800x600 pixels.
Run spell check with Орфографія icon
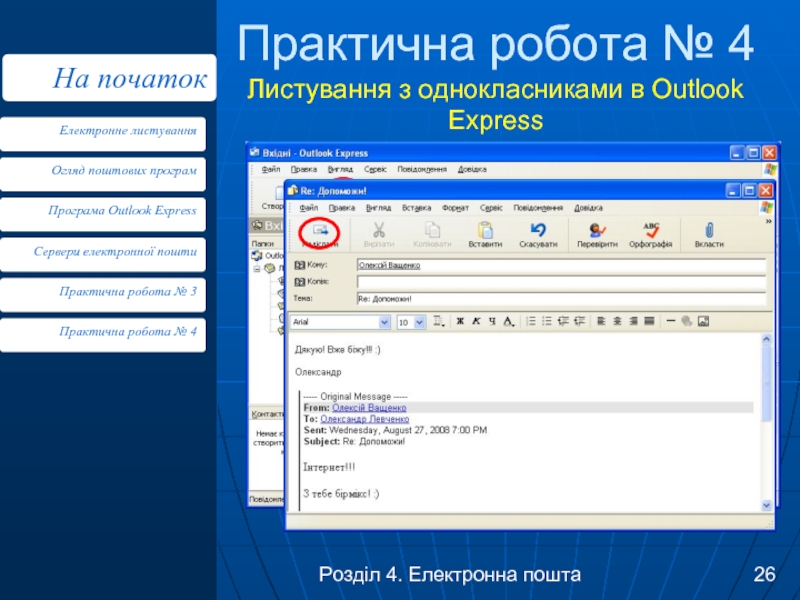pos(651,234)
